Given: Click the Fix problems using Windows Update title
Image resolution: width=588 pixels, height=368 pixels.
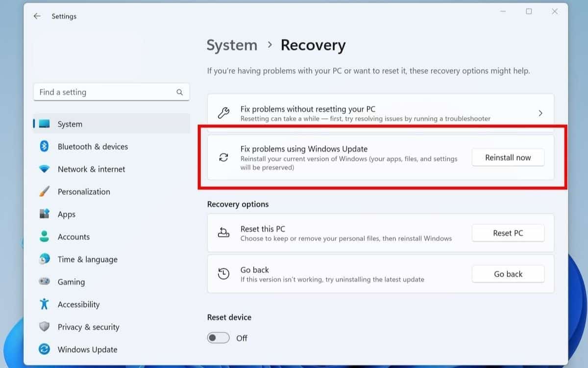Looking at the screenshot, I should (304, 149).
